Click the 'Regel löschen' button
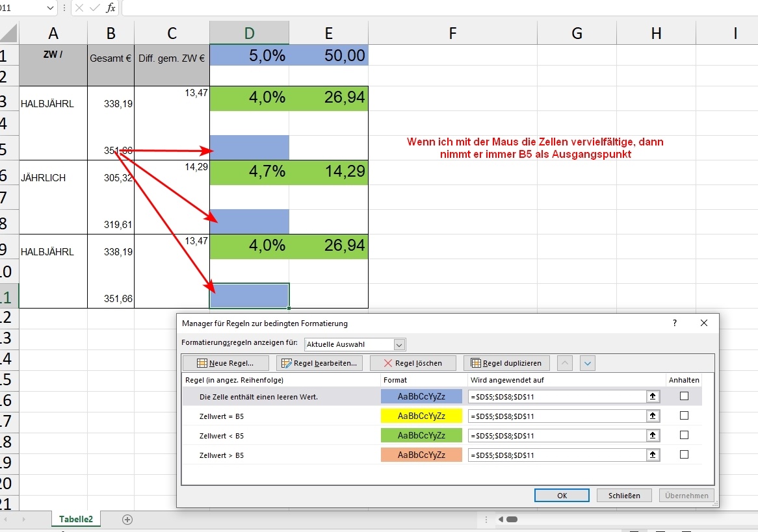This screenshot has height=532, width=758. [413, 363]
